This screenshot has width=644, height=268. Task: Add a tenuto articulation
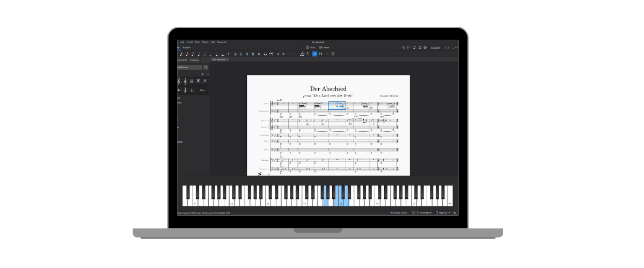(290, 54)
